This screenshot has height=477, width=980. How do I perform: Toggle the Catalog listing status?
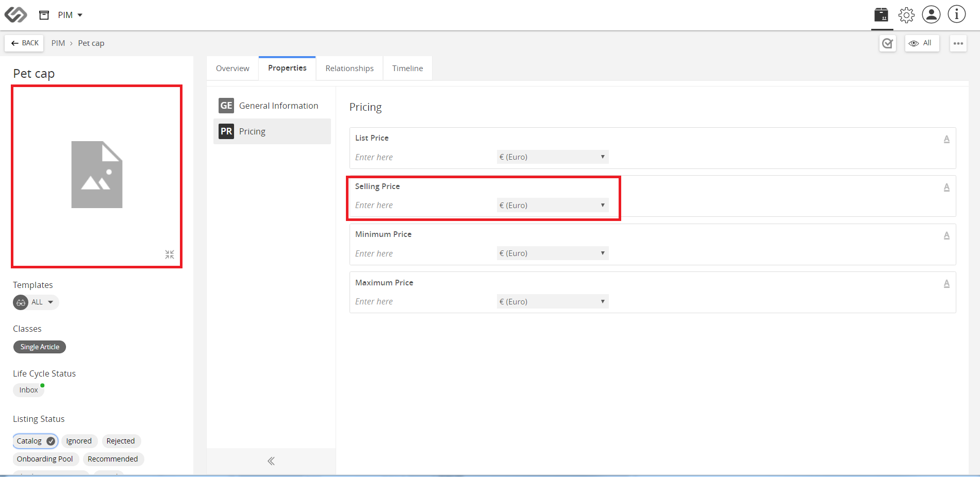point(36,441)
